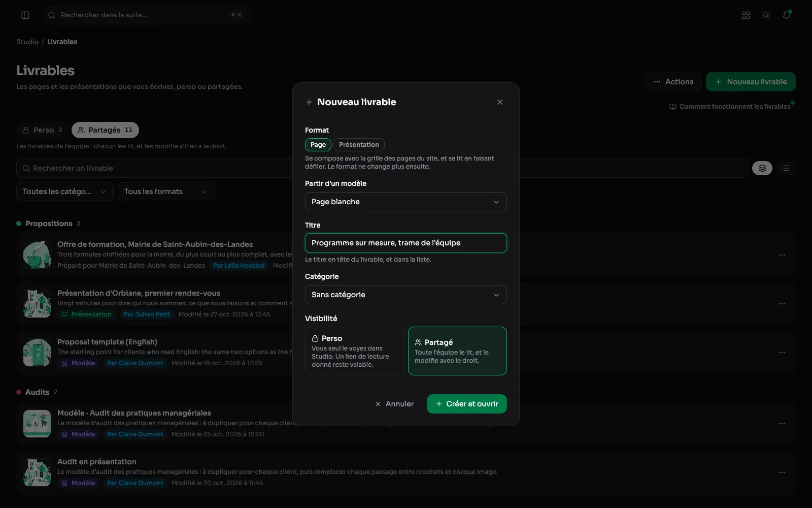Choose Partagé visibility card
Viewport: 812px width, 508px height.
click(x=457, y=351)
